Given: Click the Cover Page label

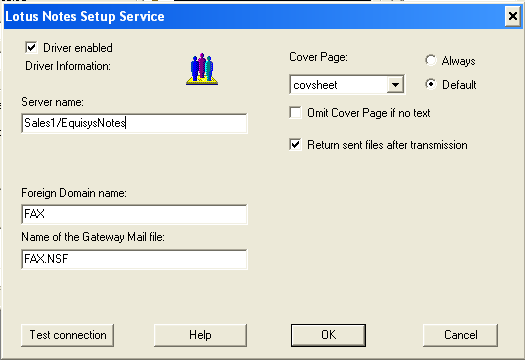Looking at the screenshot, I should click(318, 57).
